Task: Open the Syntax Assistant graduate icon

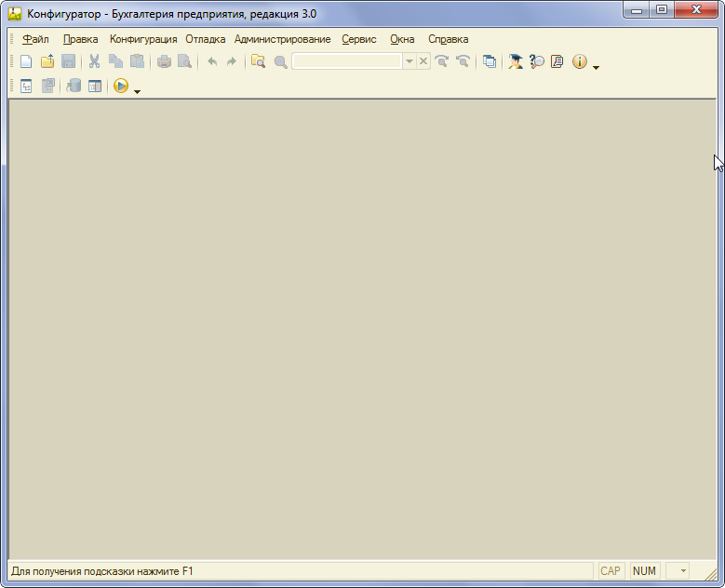Action: (515, 61)
